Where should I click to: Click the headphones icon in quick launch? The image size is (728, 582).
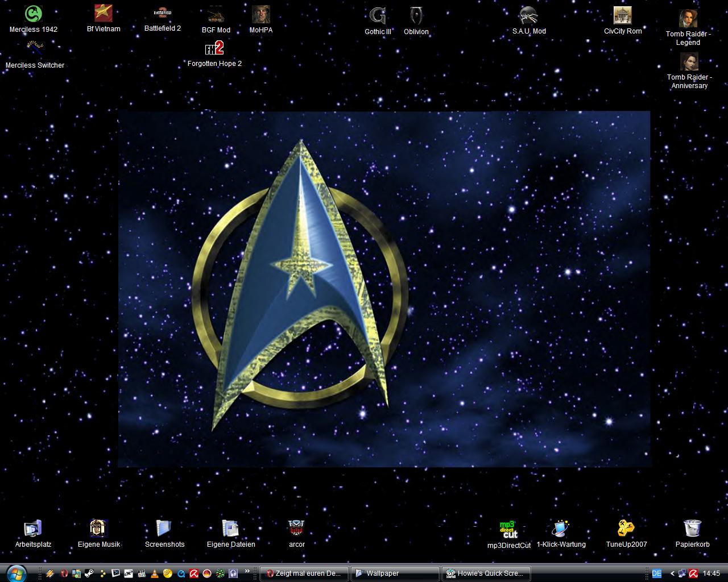pos(233,573)
